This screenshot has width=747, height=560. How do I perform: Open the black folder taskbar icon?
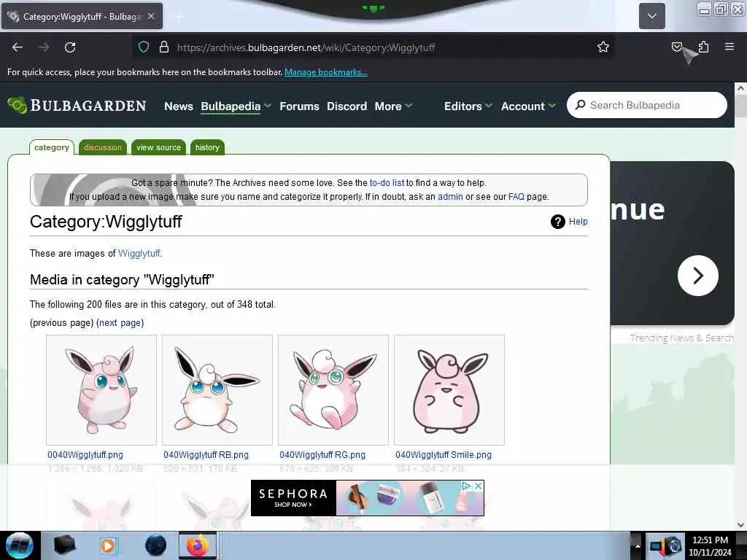point(64,545)
